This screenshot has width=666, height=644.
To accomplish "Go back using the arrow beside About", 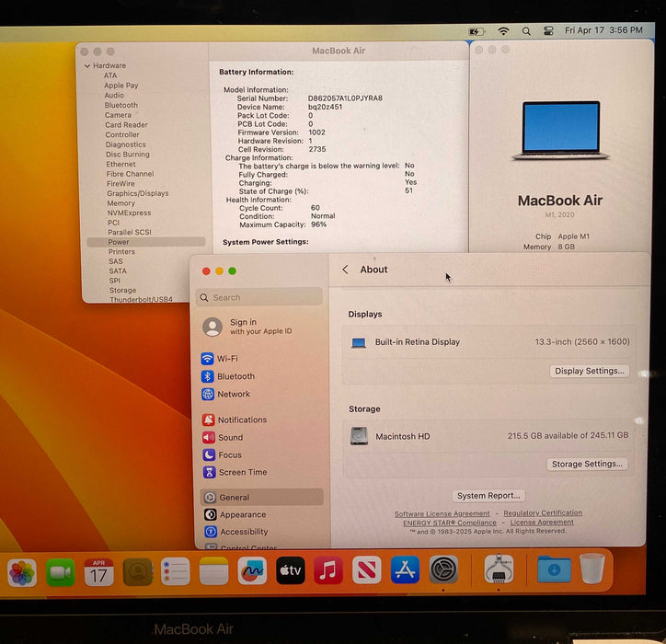I will point(345,270).
